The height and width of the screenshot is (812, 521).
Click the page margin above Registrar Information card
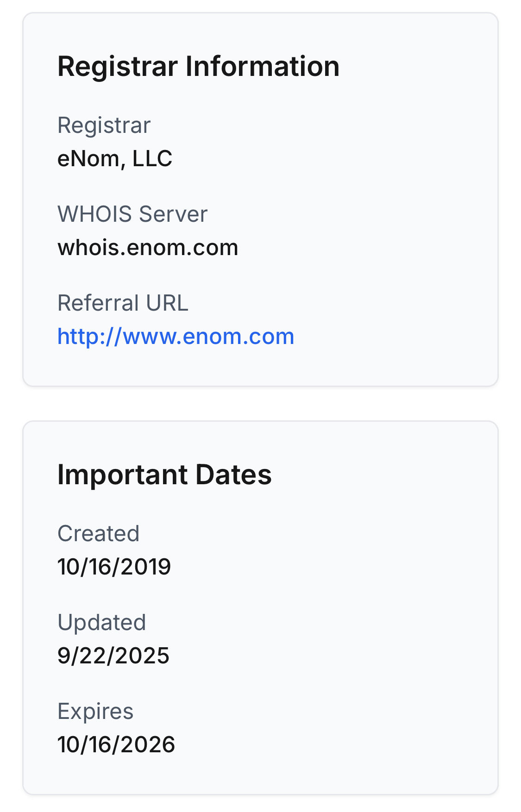click(260, 6)
